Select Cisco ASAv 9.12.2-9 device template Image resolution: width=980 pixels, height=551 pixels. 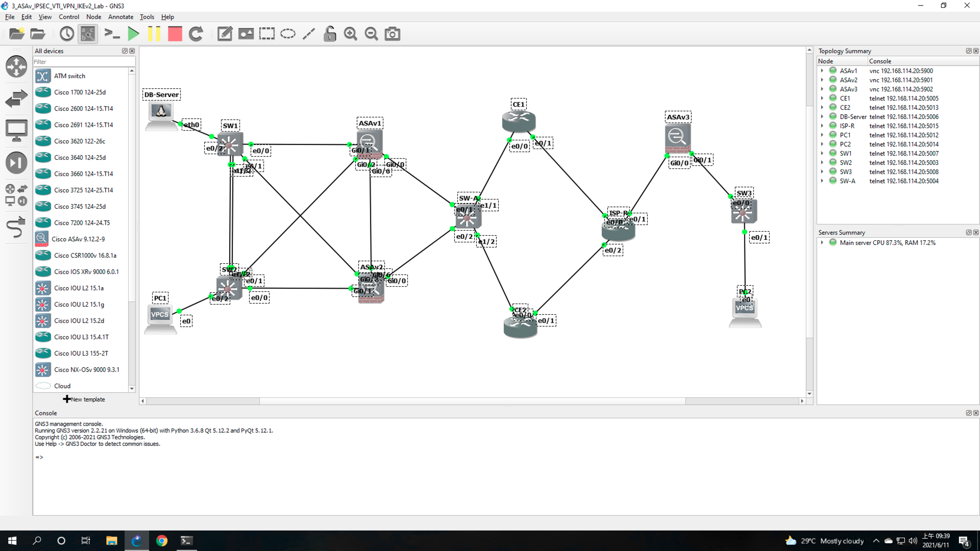[x=81, y=239]
